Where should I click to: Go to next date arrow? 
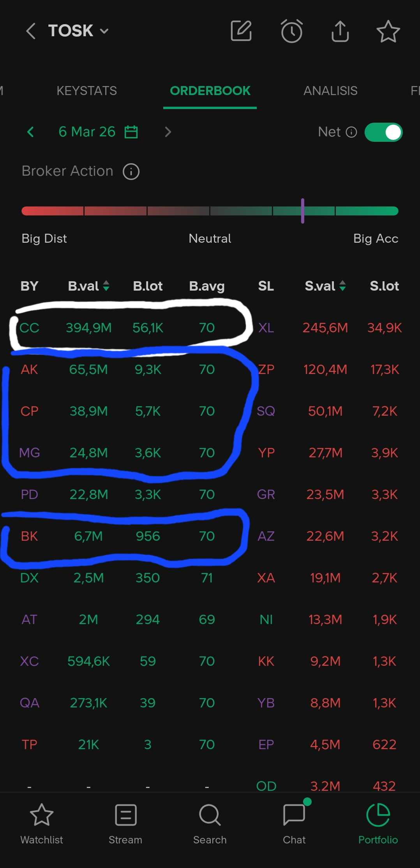pos(168,132)
